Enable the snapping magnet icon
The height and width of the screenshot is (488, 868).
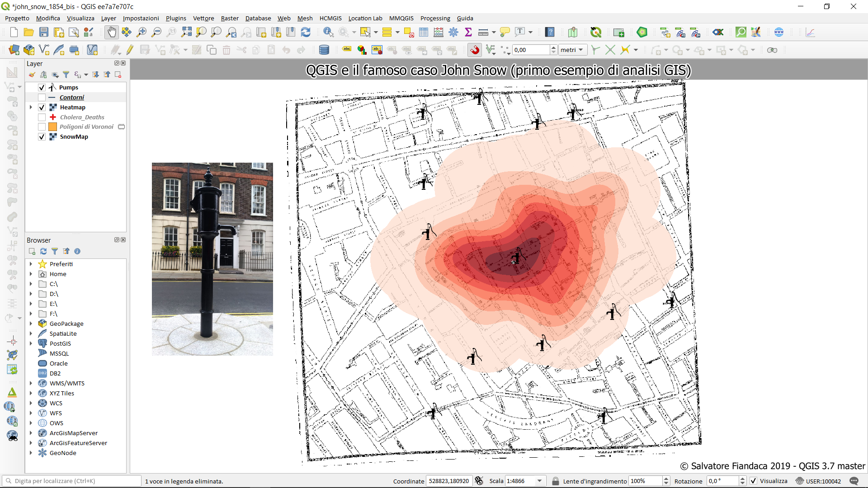click(475, 50)
